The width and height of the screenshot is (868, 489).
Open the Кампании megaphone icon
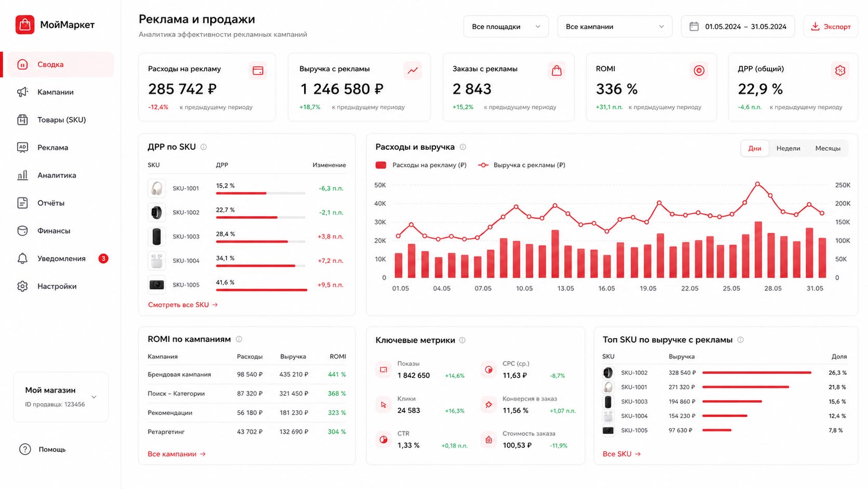[22, 92]
